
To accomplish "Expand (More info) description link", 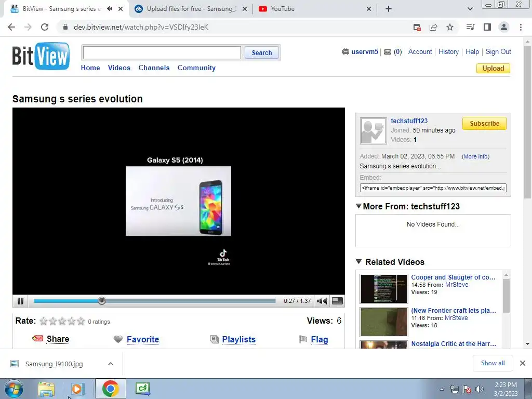I will [475, 156].
